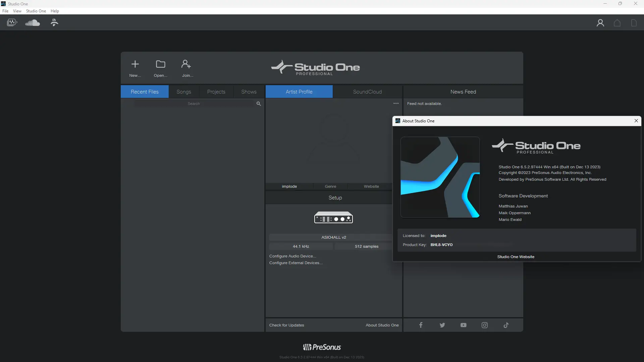This screenshot has width=644, height=362.
Task: Click the Recent Files search field
Action: [x=194, y=104]
